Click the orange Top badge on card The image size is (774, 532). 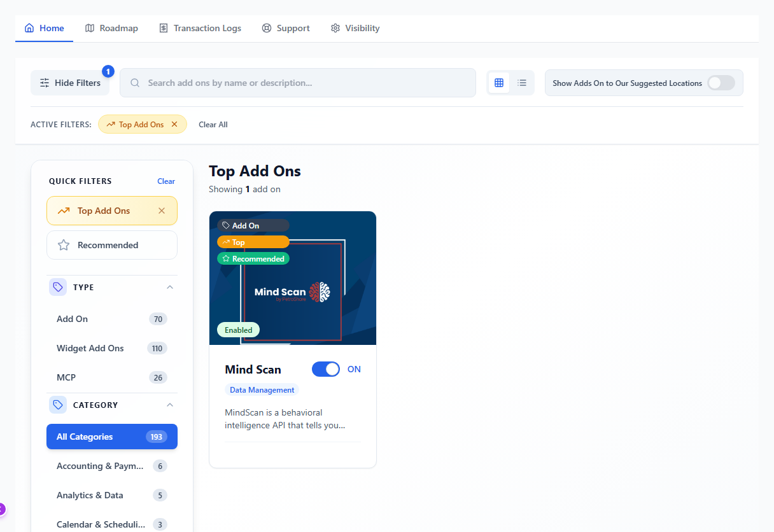[x=253, y=242]
